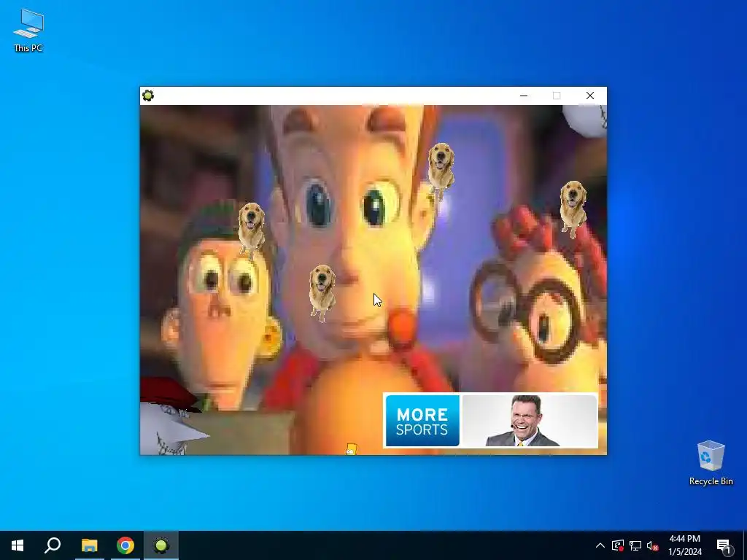Launch Google Chrome from taskbar
747x560 pixels.
(125, 545)
